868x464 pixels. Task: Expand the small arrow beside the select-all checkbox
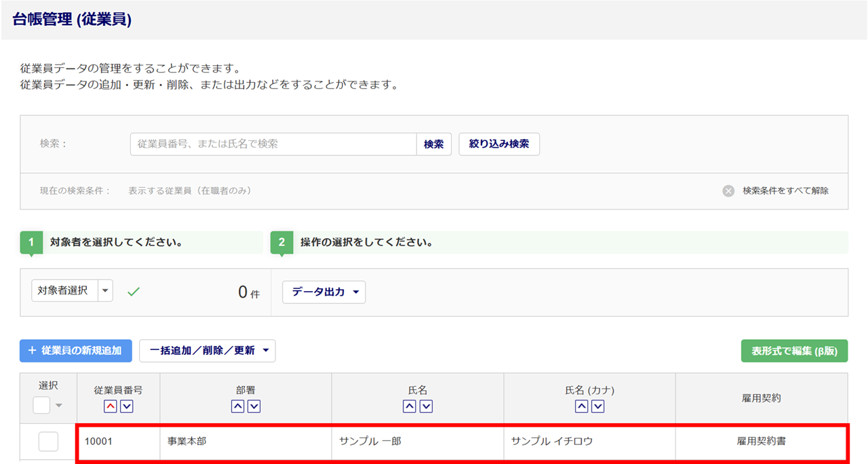(58, 406)
